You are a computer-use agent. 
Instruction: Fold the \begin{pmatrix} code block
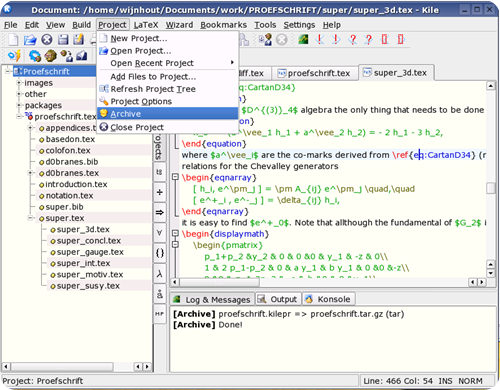click(x=175, y=245)
